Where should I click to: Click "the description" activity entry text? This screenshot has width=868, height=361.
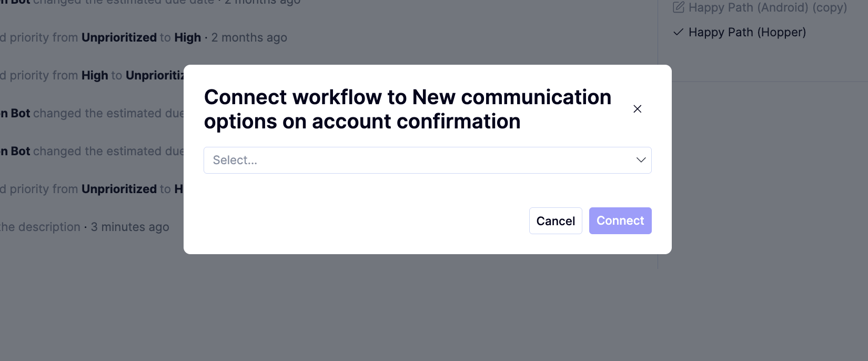pyautogui.click(x=40, y=227)
